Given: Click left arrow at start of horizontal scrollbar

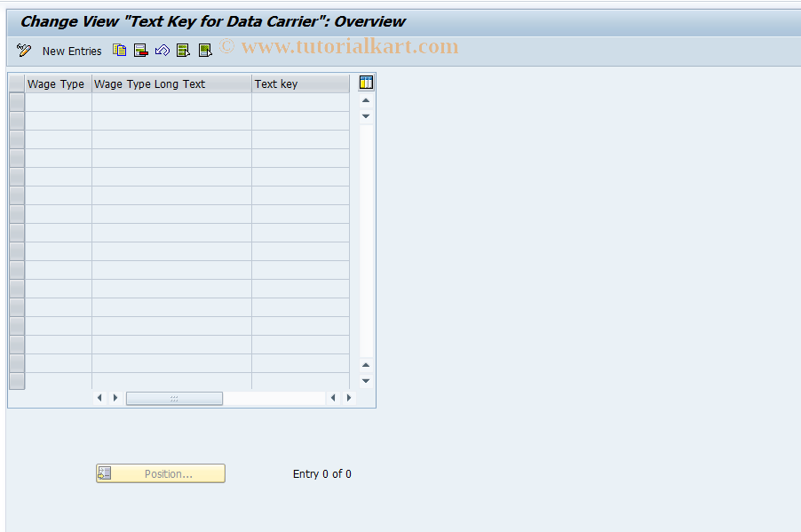Looking at the screenshot, I should pyautogui.click(x=99, y=398).
